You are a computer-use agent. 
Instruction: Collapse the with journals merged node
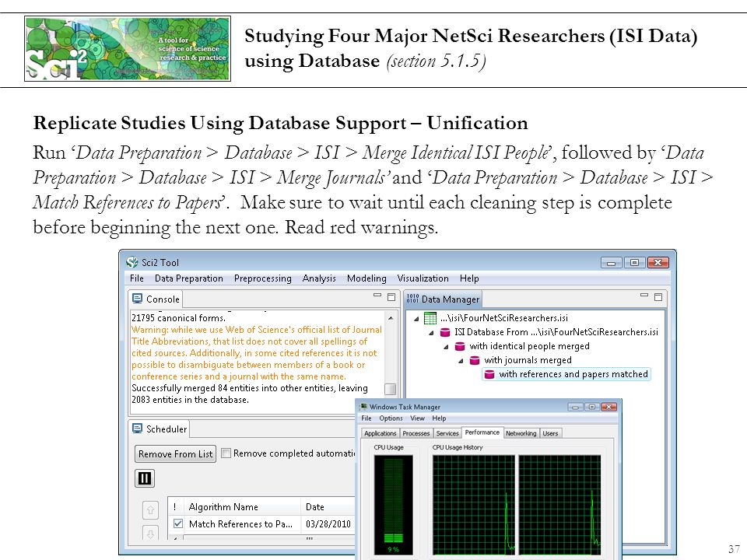461,361
